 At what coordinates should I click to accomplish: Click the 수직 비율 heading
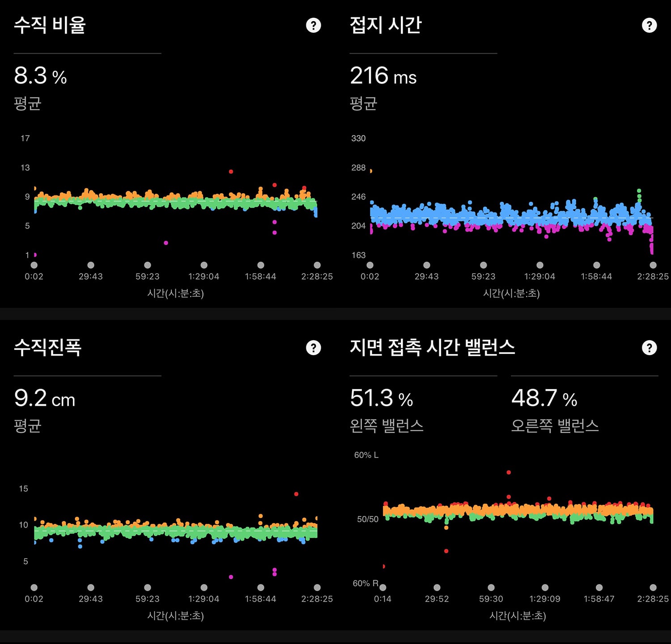[50, 25]
